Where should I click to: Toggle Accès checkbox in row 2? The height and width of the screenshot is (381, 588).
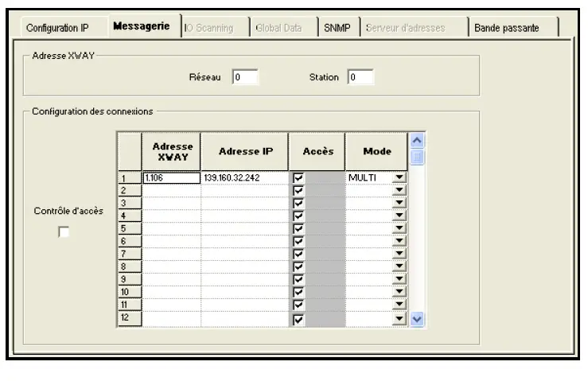pos(298,191)
